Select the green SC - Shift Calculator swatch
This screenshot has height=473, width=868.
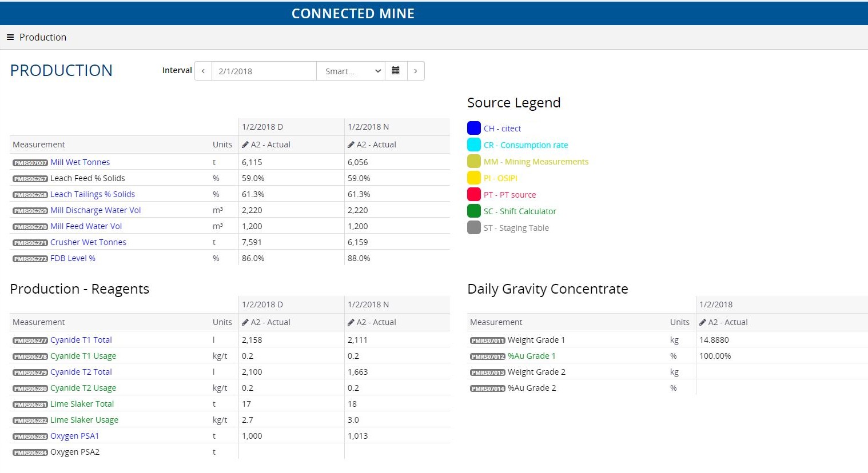click(x=474, y=211)
